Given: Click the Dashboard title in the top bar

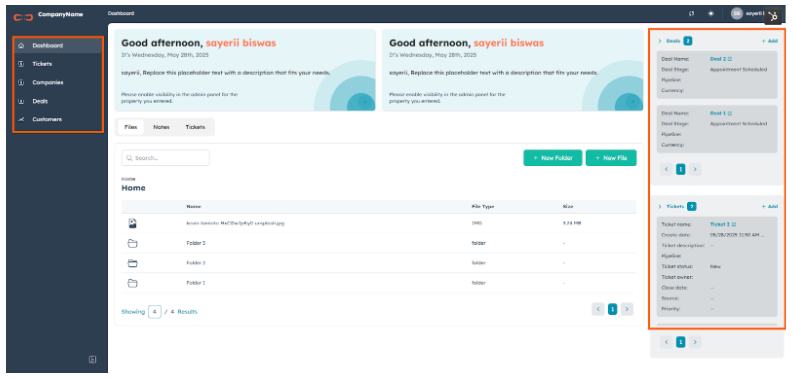Looking at the screenshot, I should coord(121,13).
